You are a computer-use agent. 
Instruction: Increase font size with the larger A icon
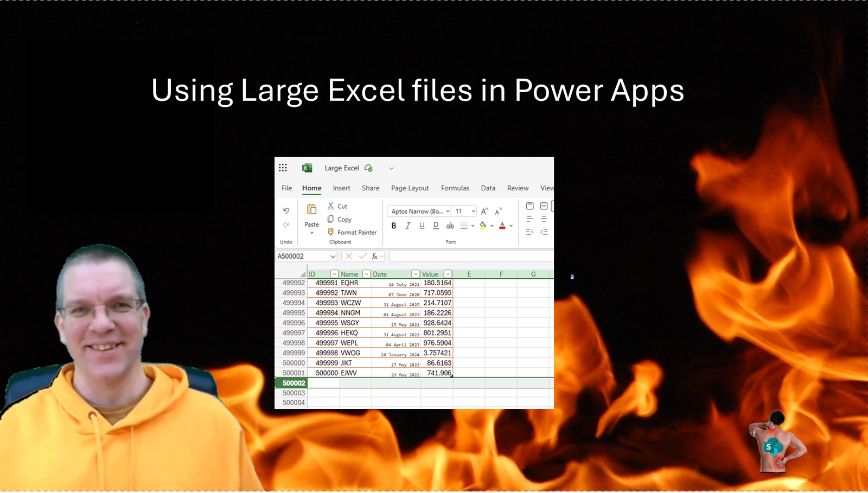pyautogui.click(x=484, y=211)
